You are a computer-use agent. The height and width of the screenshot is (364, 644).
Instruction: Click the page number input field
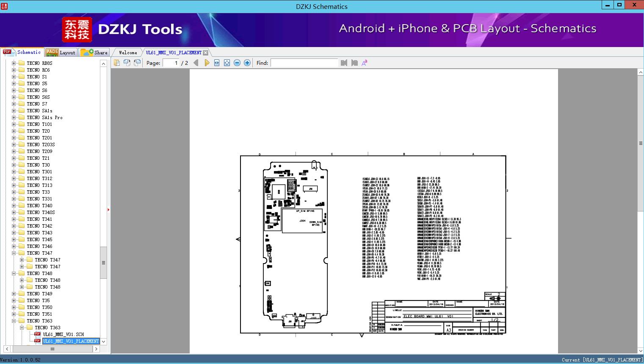171,63
